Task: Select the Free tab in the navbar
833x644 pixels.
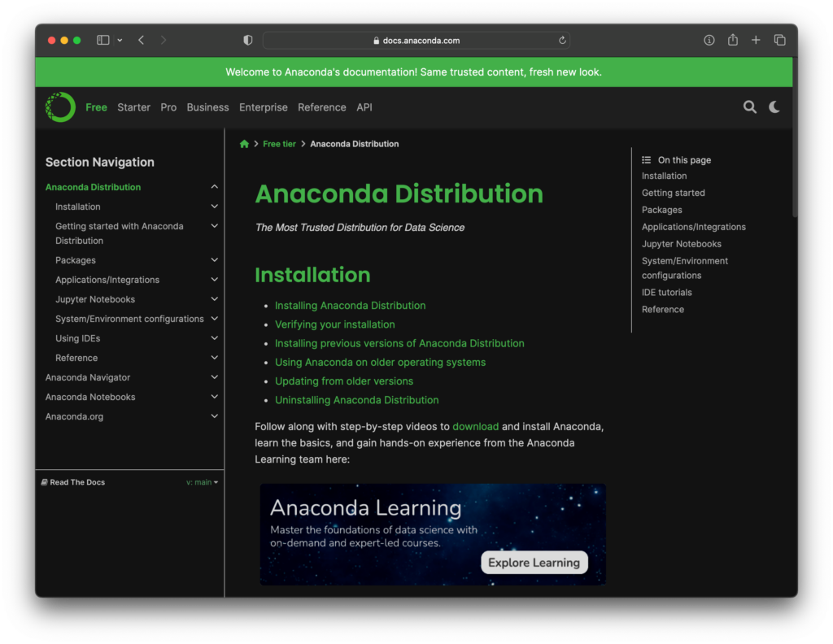Action: point(96,107)
